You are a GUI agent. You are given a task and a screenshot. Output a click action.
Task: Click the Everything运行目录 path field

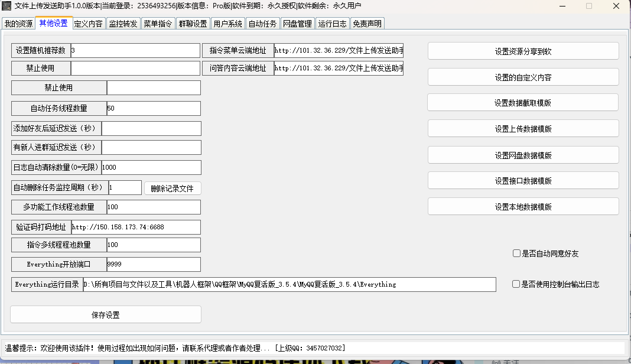click(x=289, y=284)
